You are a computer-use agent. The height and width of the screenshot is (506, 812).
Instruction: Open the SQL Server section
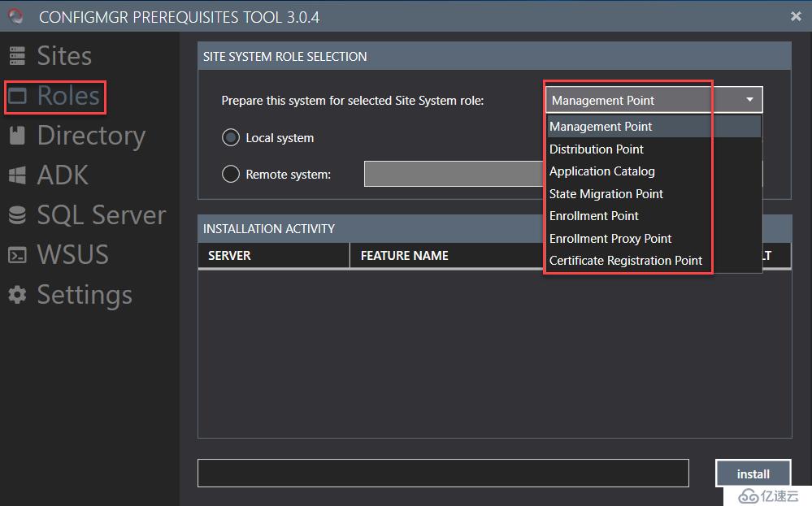[102, 215]
